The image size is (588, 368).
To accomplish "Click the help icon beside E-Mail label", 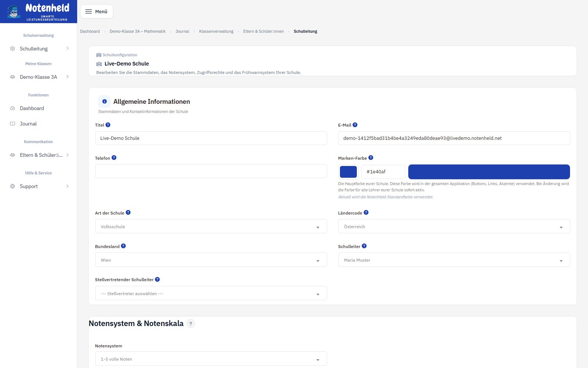I will 355,125.
